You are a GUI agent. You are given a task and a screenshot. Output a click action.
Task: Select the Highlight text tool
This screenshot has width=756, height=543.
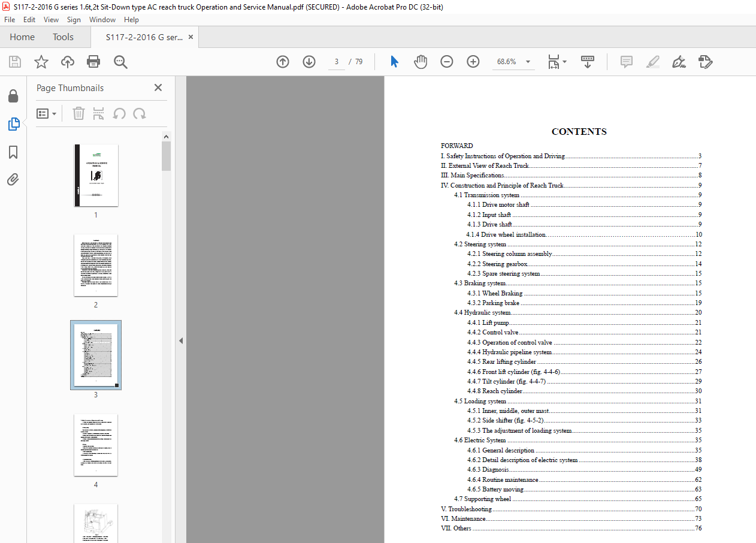pos(653,62)
